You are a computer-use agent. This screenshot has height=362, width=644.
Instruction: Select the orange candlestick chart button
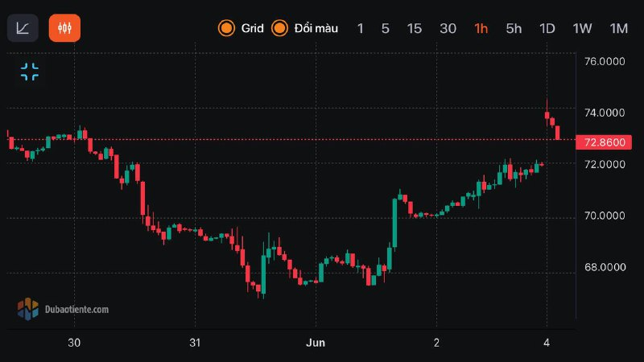[64, 28]
